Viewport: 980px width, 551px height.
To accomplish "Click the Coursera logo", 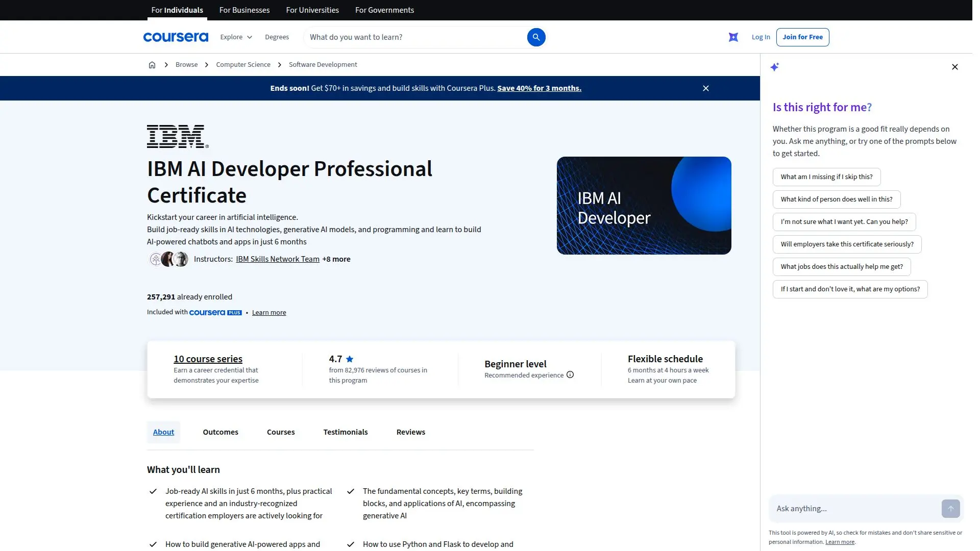I will (x=176, y=37).
